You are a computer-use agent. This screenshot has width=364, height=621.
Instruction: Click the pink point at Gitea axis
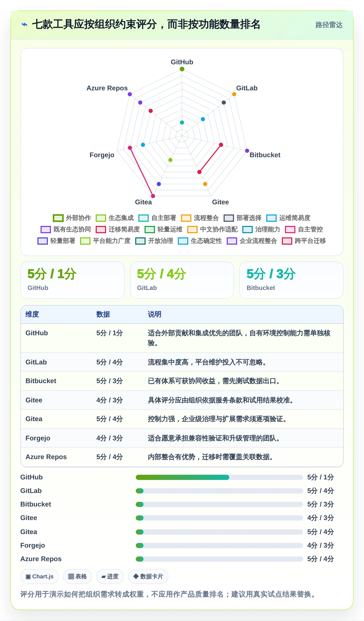tap(153, 196)
